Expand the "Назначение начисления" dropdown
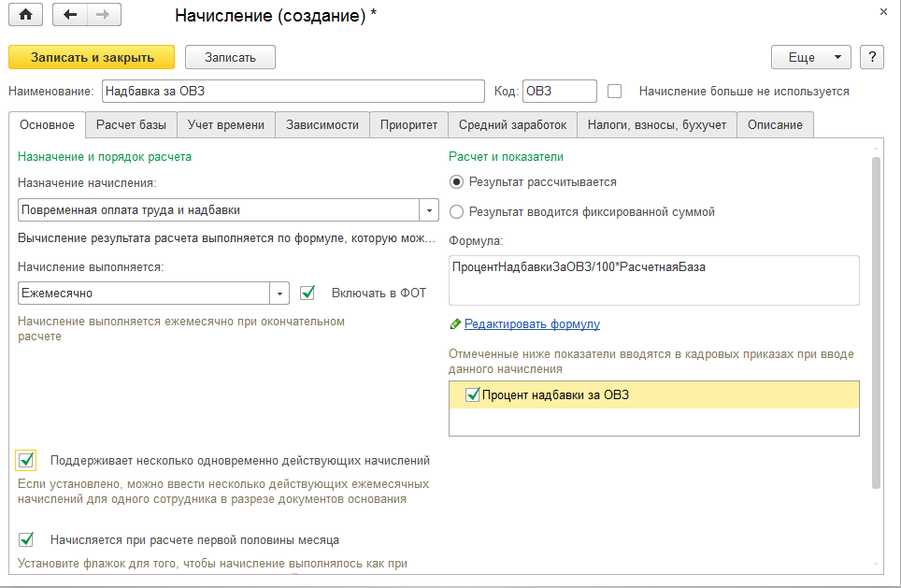The height and width of the screenshot is (588, 901). pos(430,210)
